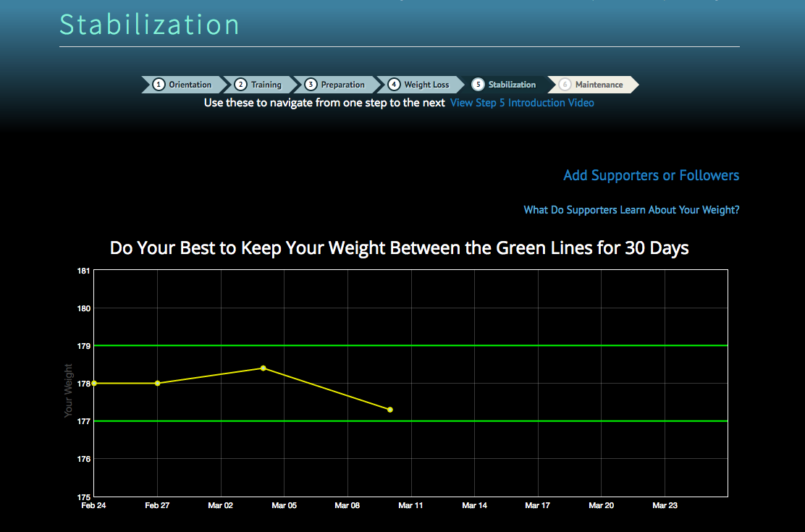
Task: Open What Do Supporters Learn About Your Weight
Action: [x=631, y=210]
